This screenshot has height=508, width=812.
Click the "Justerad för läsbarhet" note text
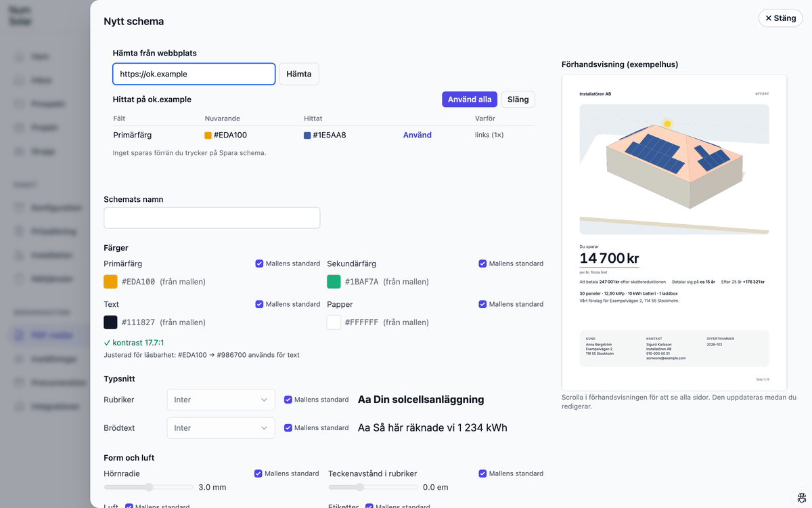pos(201,355)
